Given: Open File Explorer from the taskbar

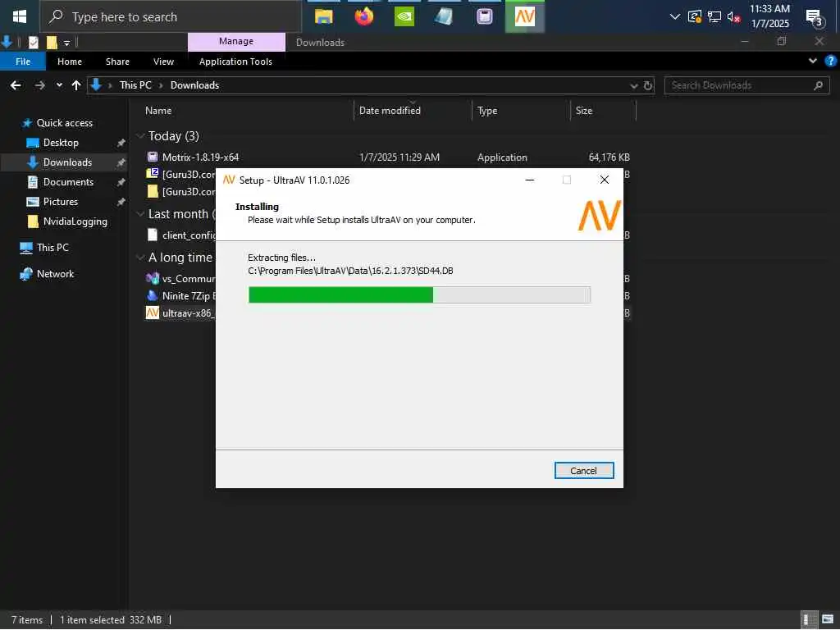Looking at the screenshot, I should tap(323, 16).
